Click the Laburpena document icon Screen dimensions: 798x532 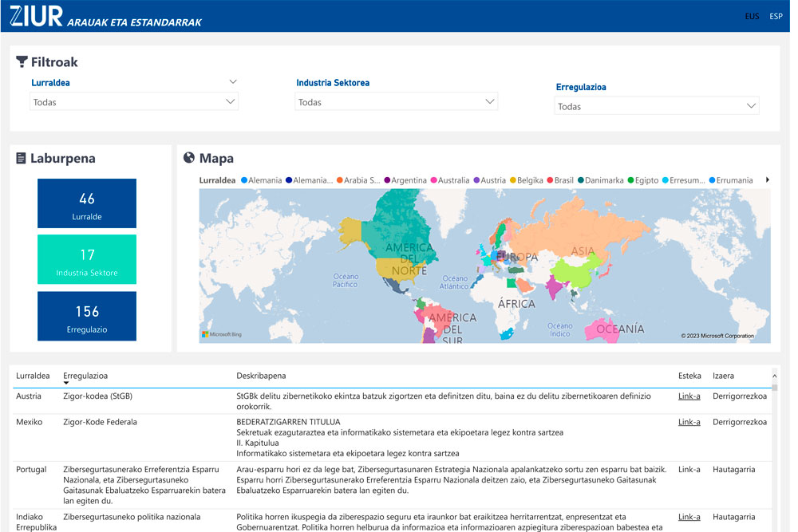click(22, 159)
